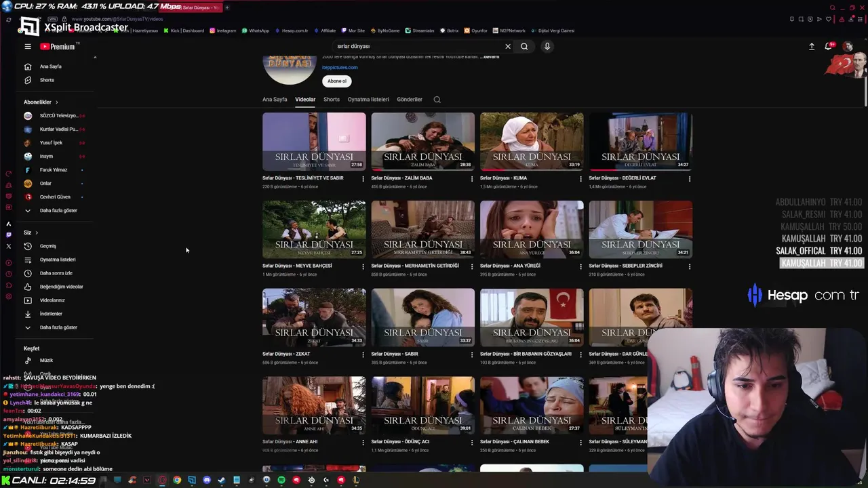Screen dimensions: 868x488
Task: Open options menu for ZEKAT video
Action: pyautogui.click(x=363, y=355)
